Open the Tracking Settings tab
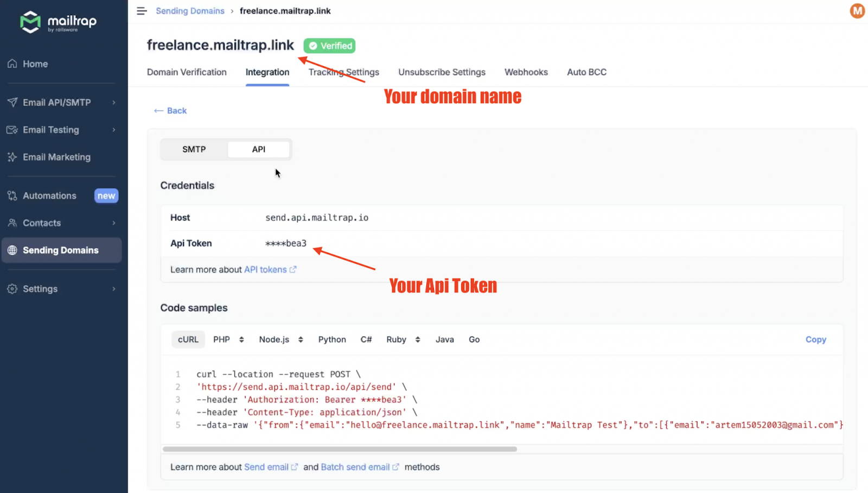The width and height of the screenshot is (868, 493). [343, 72]
